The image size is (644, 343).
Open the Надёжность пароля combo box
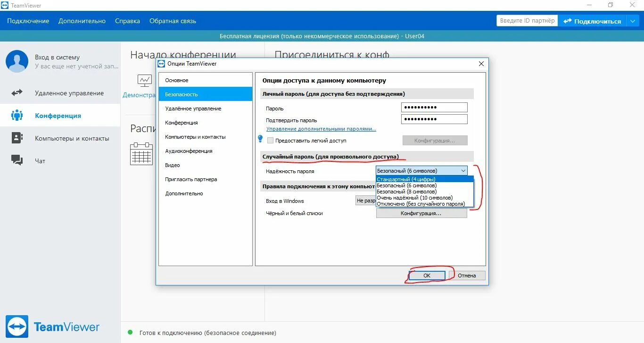click(421, 171)
